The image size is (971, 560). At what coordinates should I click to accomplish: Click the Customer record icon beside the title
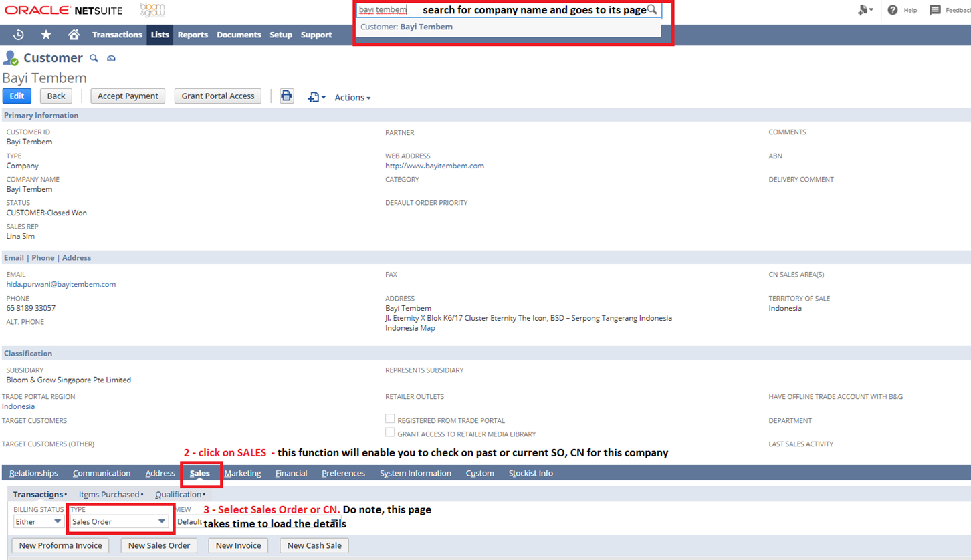[11, 58]
